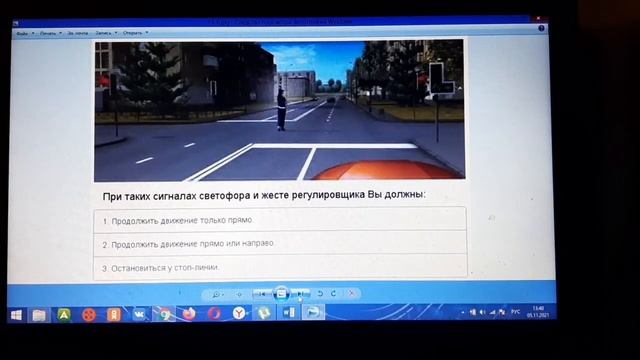Viewport: 640px width, 360px height.
Task: Open Firefox from taskbar
Action: click(x=189, y=314)
